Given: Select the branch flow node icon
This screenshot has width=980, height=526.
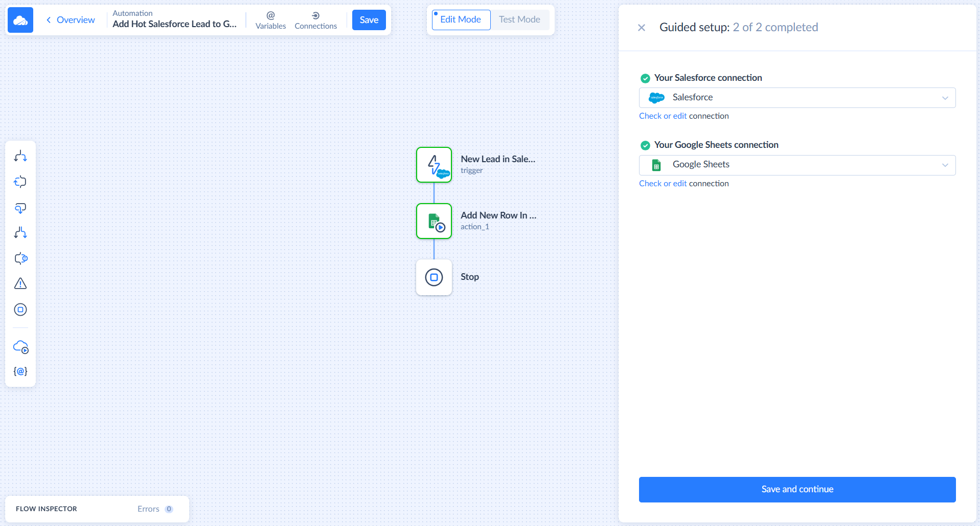Looking at the screenshot, I should tap(20, 156).
